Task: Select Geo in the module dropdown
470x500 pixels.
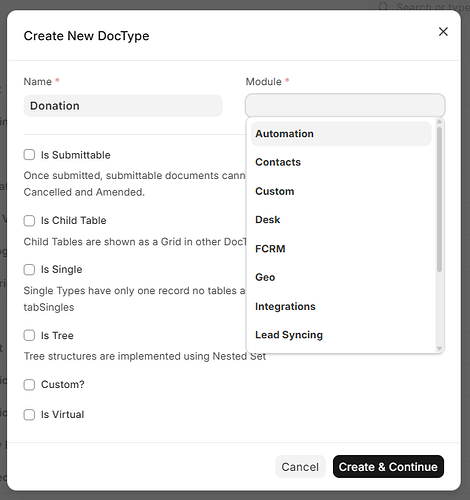Action: click(x=341, y=277)
